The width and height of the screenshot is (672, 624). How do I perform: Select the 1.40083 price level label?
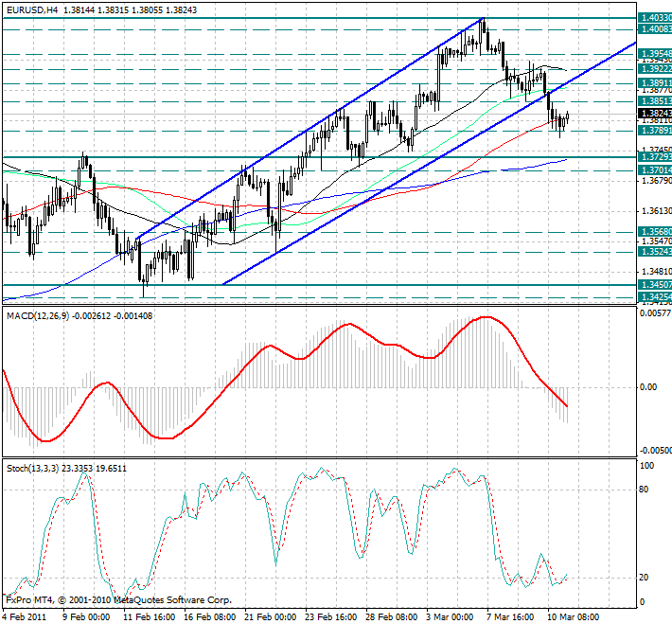coord(655,29)
